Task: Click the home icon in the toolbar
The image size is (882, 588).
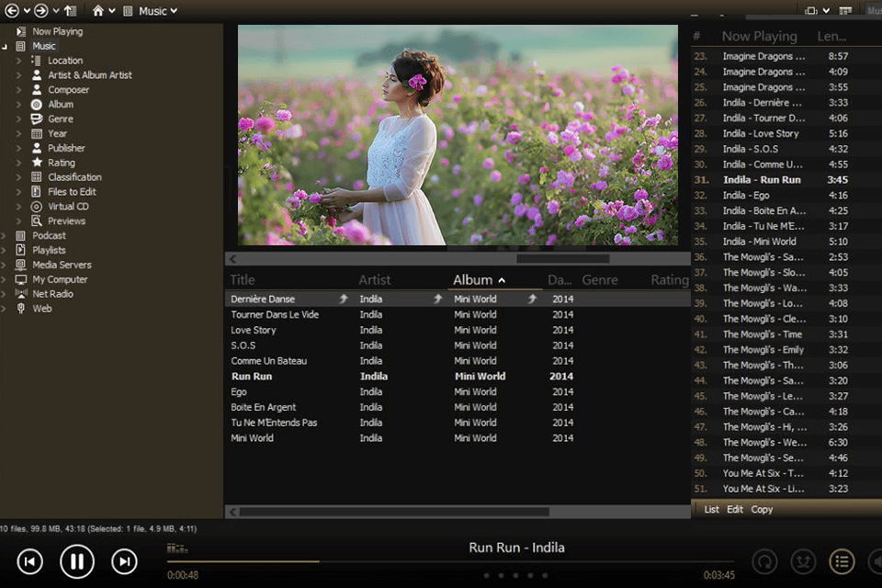Action: pyautogui.click(x=100, y=10)
